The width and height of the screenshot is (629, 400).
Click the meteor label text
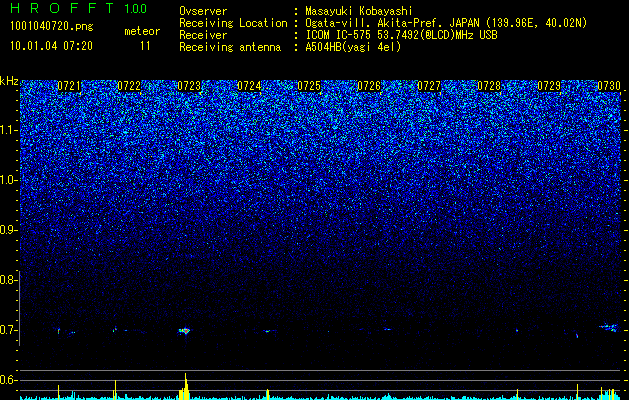point(142,31)
